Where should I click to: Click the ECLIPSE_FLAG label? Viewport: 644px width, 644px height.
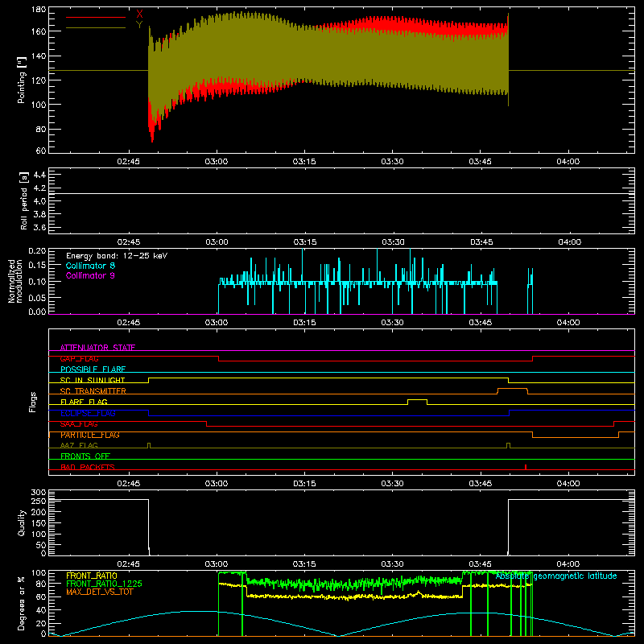point(88,413)
